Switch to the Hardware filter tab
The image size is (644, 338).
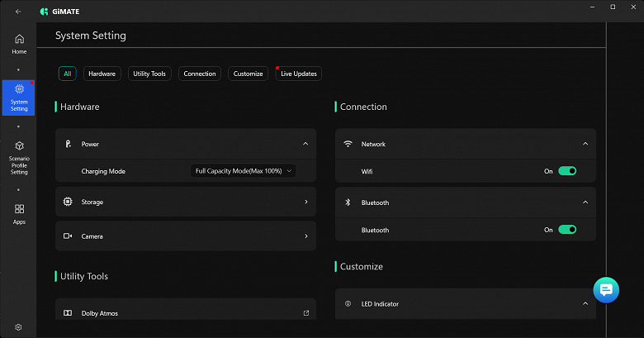[102, 74]
